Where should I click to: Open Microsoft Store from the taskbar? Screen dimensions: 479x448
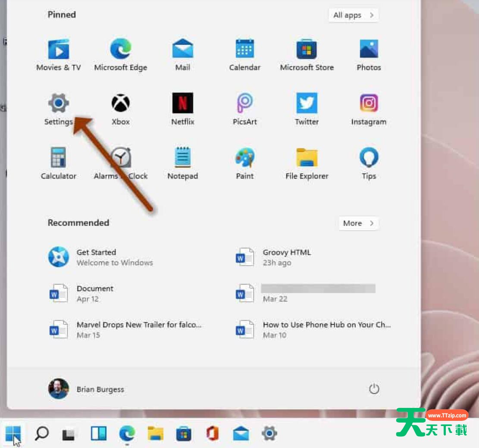[x=184, y=434]
